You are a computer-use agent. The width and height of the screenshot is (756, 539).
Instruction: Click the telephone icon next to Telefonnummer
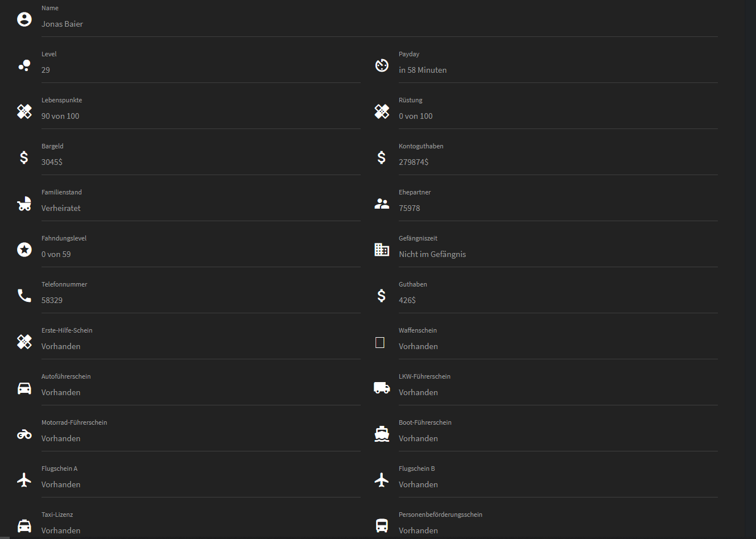point(24,296)
